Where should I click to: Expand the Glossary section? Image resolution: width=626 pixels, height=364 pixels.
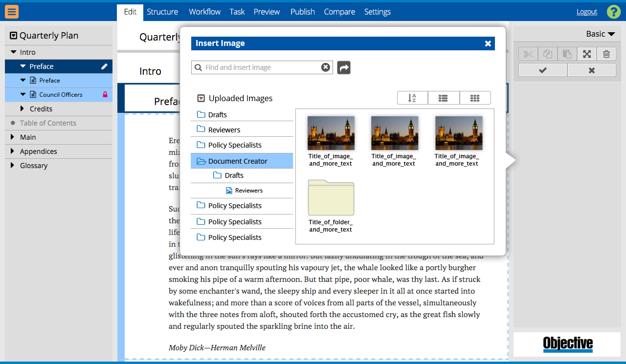point(13,166)
